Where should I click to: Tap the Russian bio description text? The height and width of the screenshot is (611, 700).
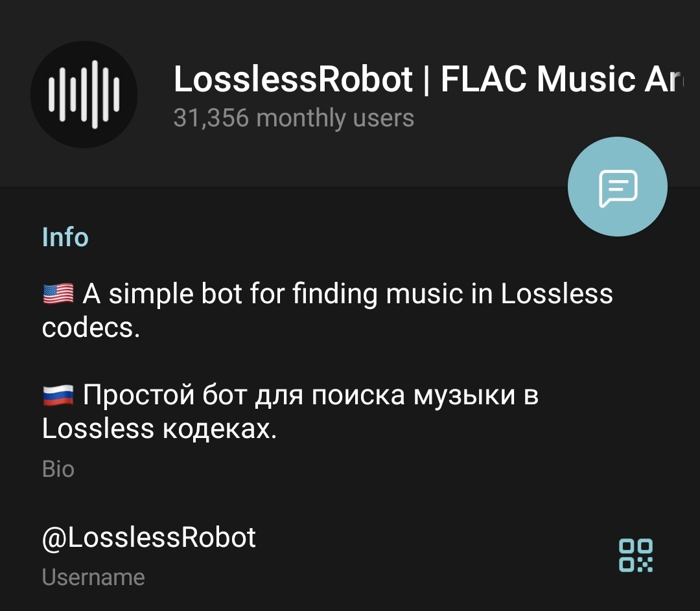290,411
